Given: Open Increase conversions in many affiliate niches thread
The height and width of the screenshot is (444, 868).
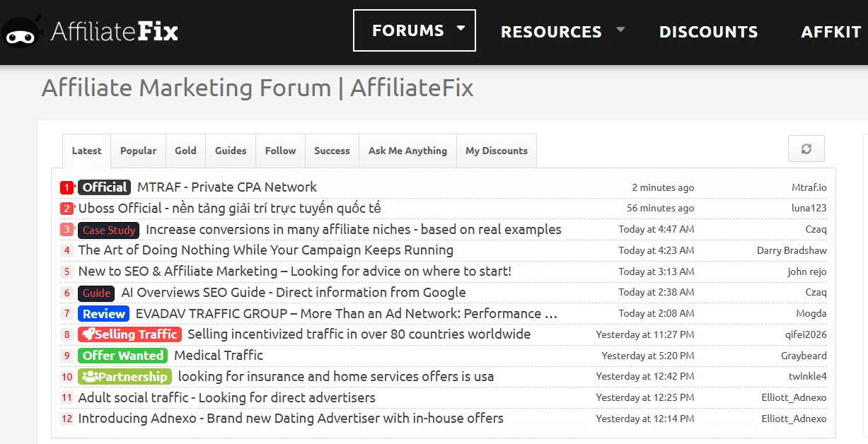Looking at the screenshot, I should point(353,229).
